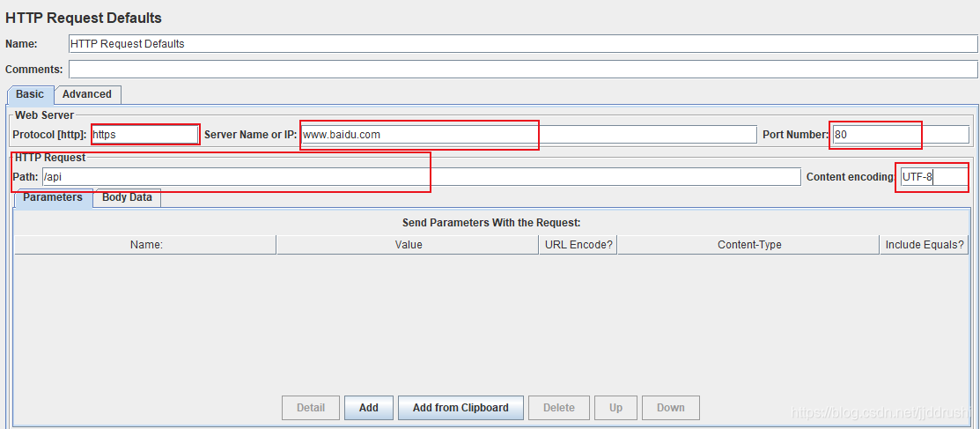The image size is (980, 429).
Task: Click the Content-Type column header
Action: coord(748,245)
